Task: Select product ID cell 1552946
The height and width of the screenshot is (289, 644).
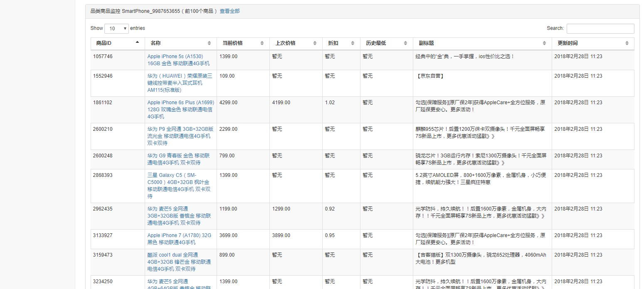Action: (x=103, y=76)
